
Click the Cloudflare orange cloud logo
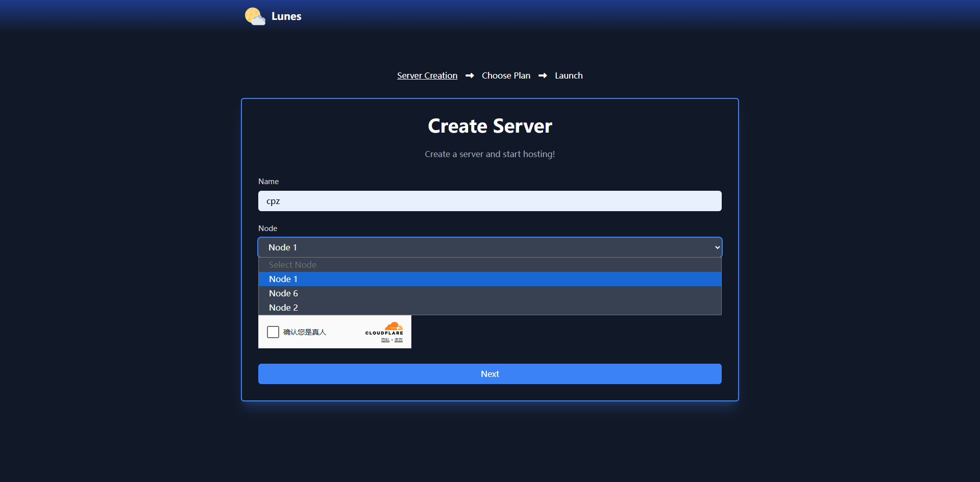tap(394, 326)
